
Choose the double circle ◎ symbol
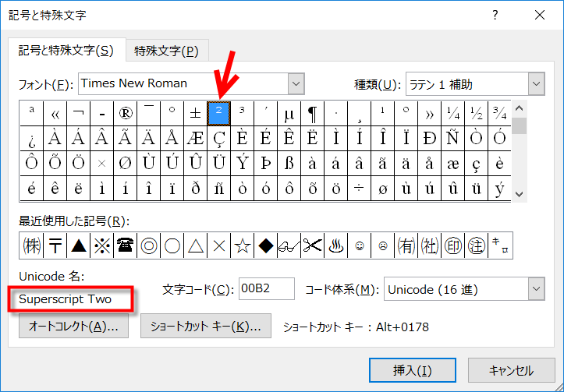pos(148,246)
